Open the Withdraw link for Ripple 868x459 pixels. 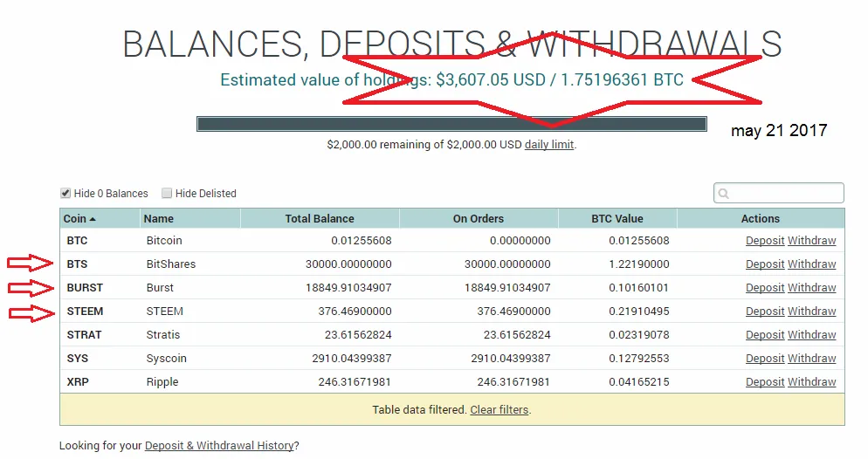(811, 381)
